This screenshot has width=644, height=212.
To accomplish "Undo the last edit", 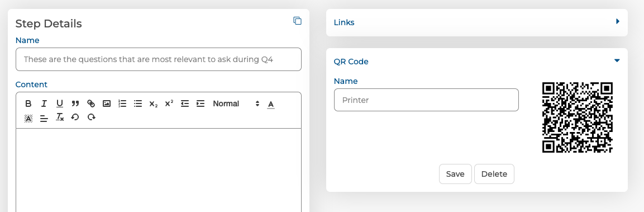I will click(75, 117).
